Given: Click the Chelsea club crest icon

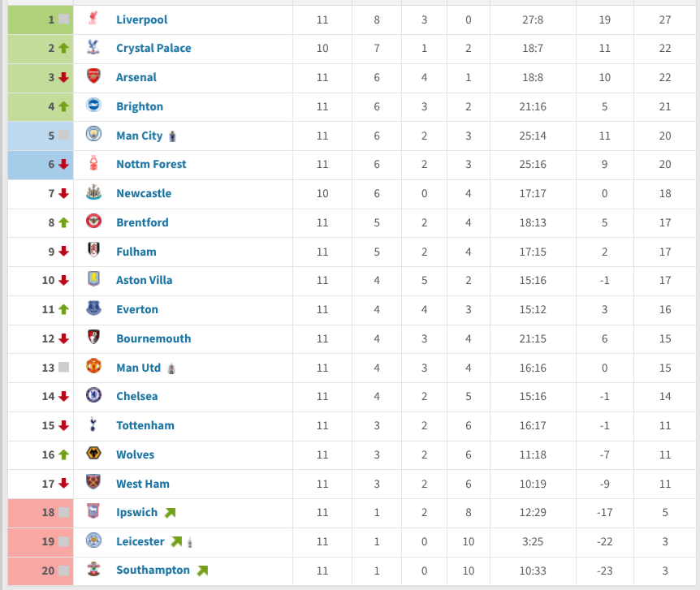Looking at the screenshot, I should tap(93, 395).
